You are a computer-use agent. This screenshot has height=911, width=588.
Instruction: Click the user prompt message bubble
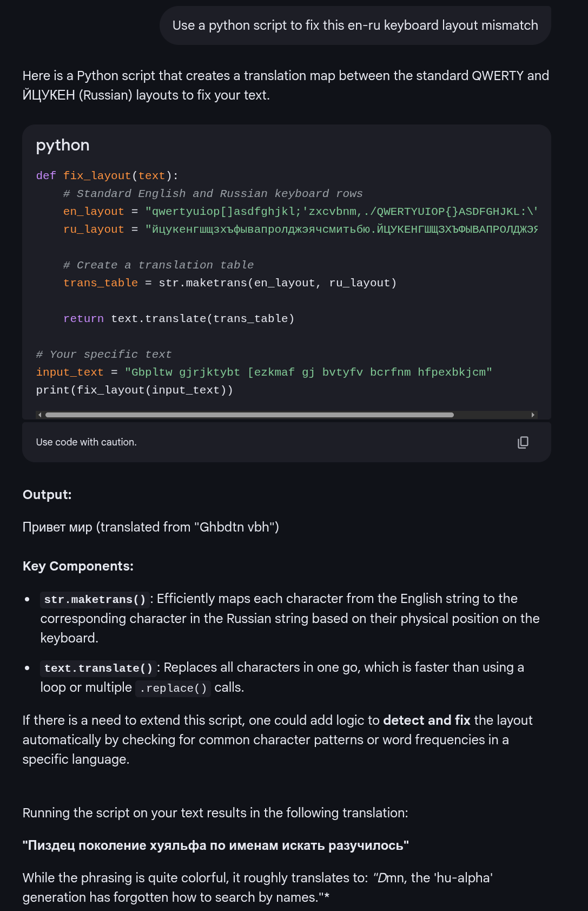355,25
